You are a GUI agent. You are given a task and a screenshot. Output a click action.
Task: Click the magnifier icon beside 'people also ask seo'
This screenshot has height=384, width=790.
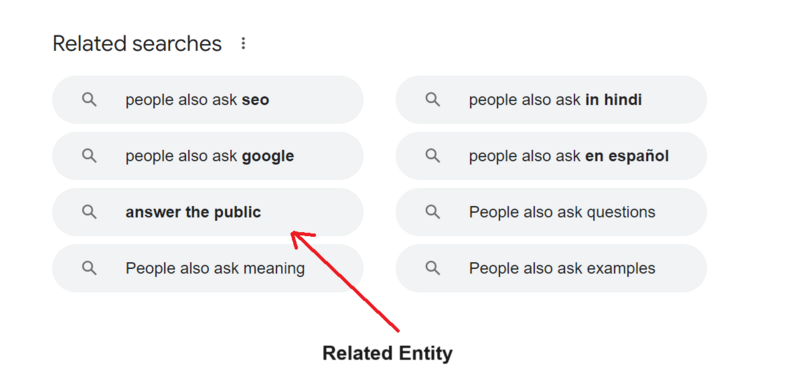pyautogui.click(x=89, y=100)
